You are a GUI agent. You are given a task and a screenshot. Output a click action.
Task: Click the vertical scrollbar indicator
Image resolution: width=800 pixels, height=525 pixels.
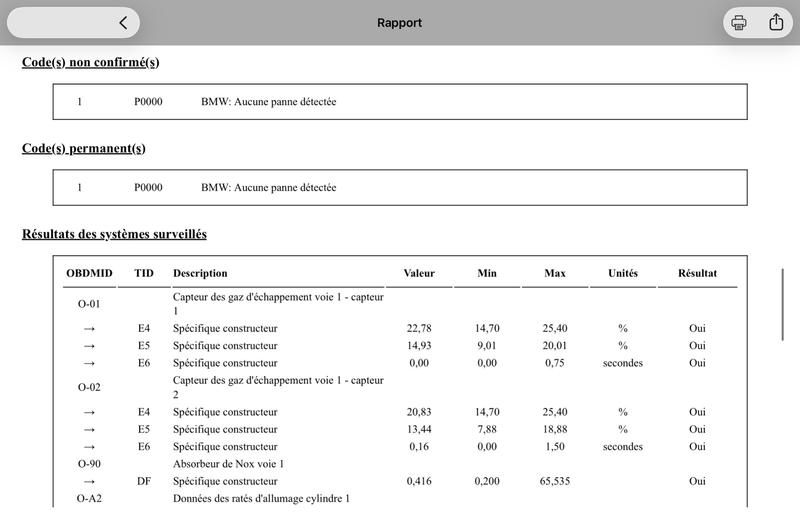tap(782, 305)
